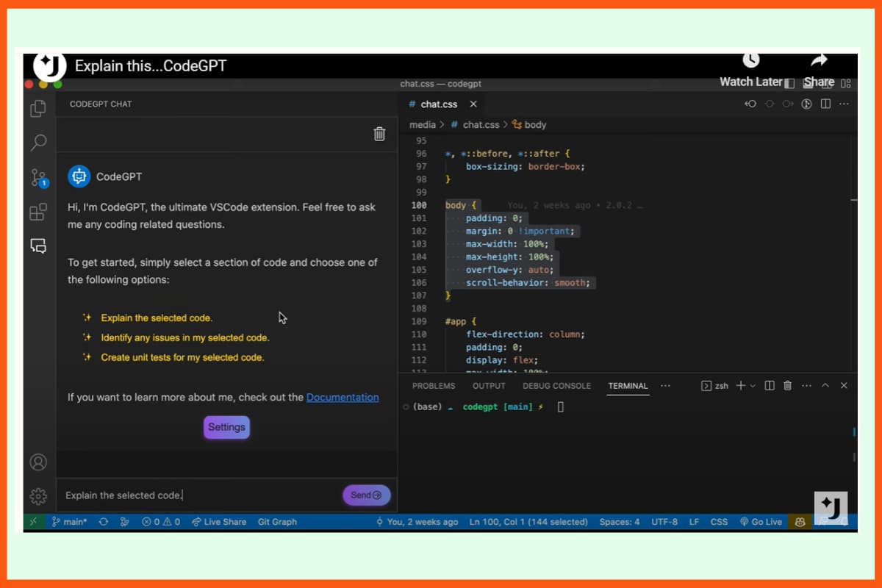This screenshot has width=882, height=588.
Task: Toggle the editor split layout icon
Action: [x=824, y=104]
